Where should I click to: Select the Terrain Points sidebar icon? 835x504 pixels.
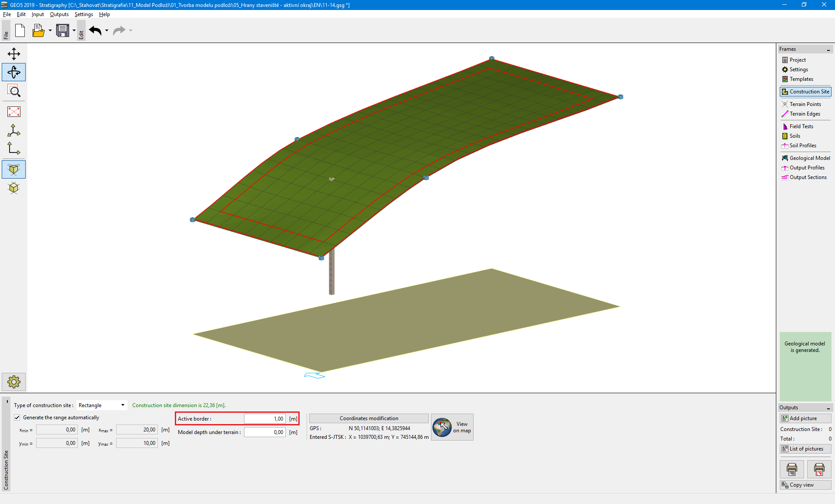[804, 104]
